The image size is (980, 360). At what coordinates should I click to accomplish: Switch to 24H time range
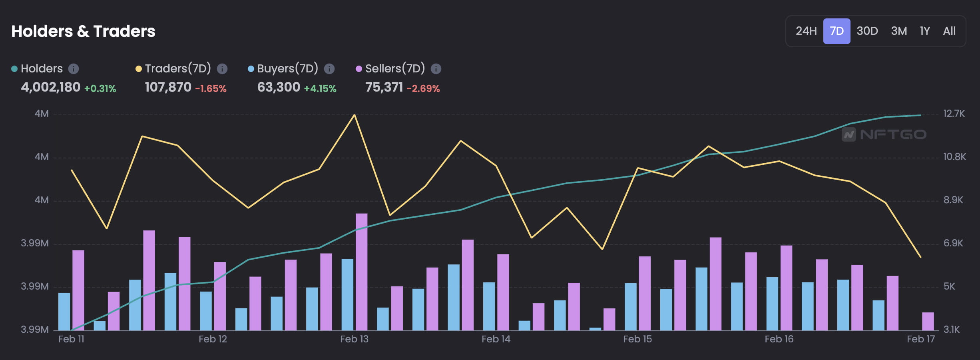pyautogui.click(x=806, y=31)
